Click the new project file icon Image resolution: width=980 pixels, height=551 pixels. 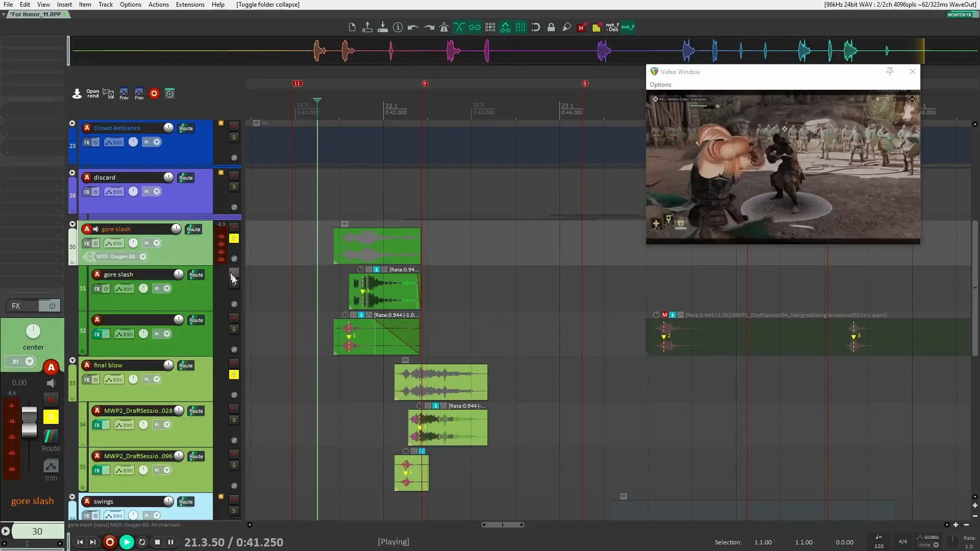(x=352, y=28)
